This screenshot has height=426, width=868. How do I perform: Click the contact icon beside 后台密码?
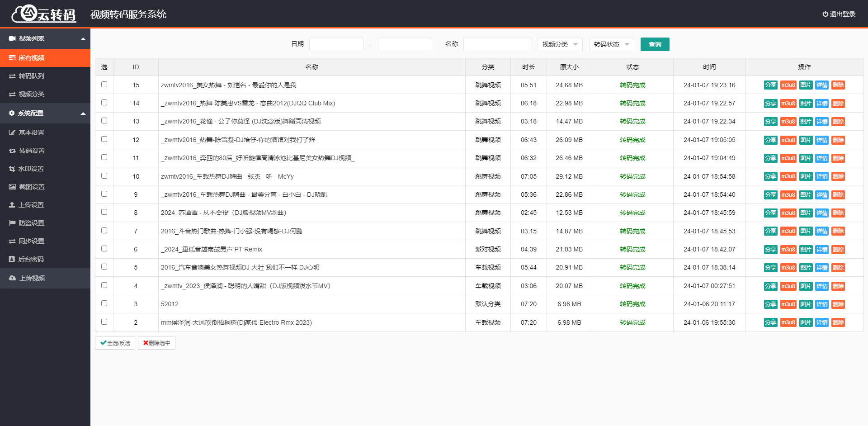[12, 259]
